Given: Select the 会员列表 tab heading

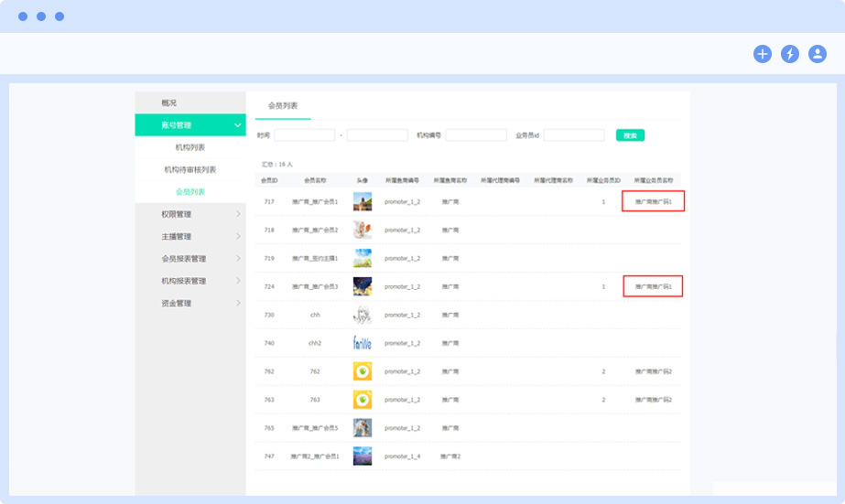Looking at the screenshot, I should tap(283, 106).
